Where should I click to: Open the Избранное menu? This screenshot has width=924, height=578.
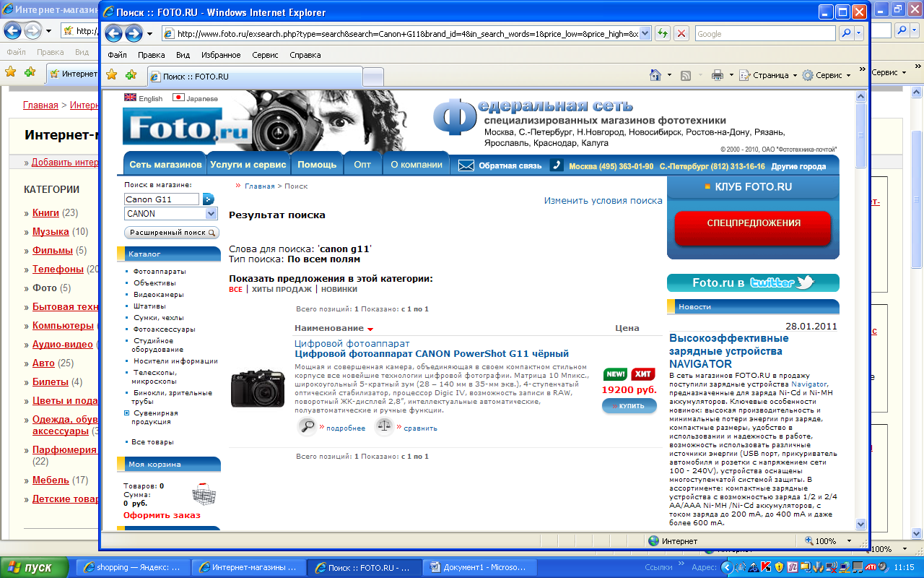221,55
